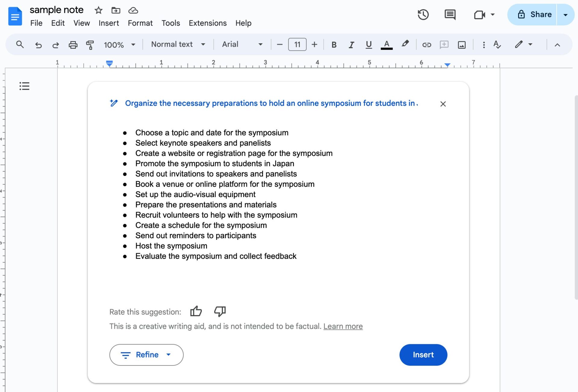Click the thumbs up rating icon
The width and height of the screenshot is (578, 392).
click(196, 311)
